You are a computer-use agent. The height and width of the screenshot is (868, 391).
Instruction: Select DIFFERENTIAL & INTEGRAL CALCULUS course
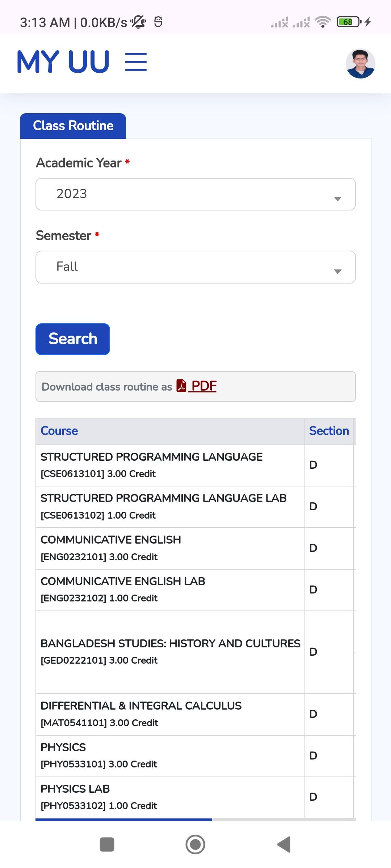170,714
